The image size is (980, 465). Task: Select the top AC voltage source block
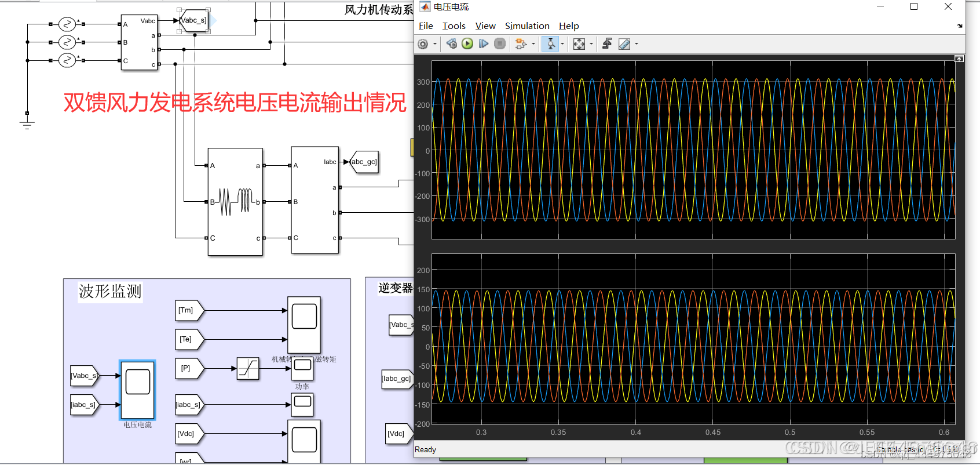click(67, 24)
